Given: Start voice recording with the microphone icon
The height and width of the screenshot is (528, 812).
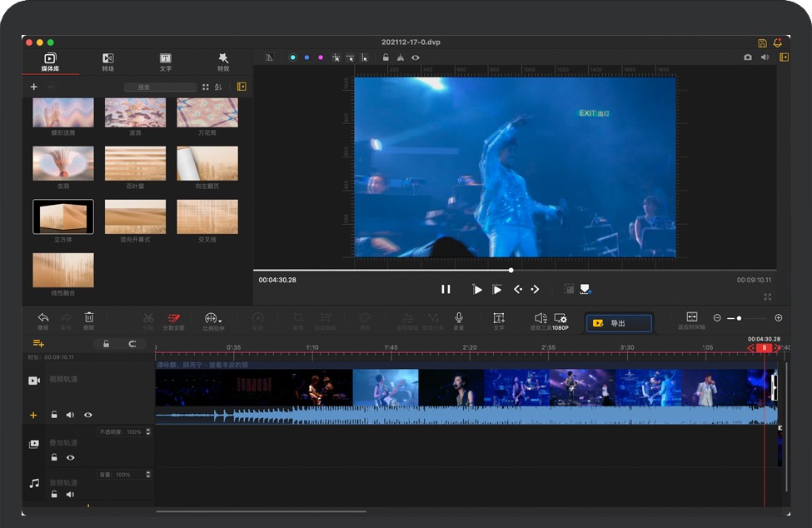Looking at the screenshot, I should (x=458, y=318).
